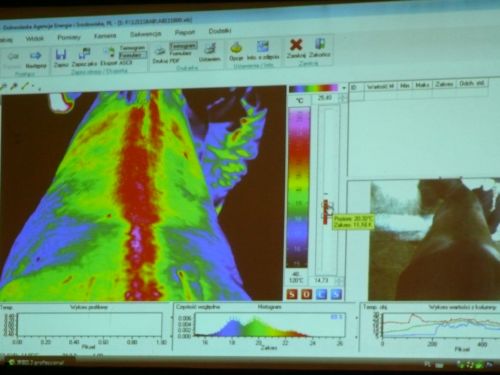
Task: Click the Zapisz jako save-as icon
Action: click(x=84, y=53)
